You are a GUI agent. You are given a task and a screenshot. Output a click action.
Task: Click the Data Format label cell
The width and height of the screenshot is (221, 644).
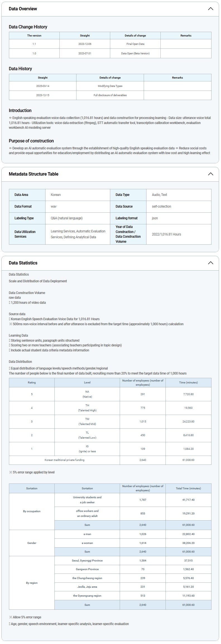tap(23, 206)
